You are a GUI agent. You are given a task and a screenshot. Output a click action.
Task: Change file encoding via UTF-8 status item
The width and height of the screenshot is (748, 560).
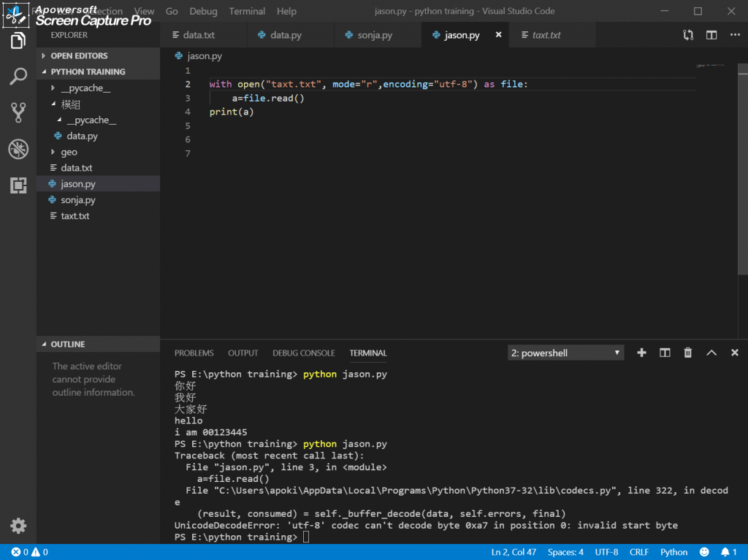pos(606,552)
